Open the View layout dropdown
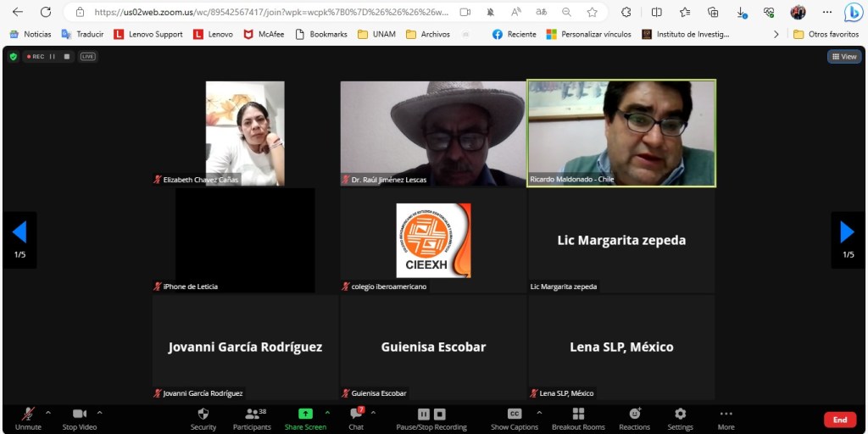868x434 pixels. tap(844, 57)
